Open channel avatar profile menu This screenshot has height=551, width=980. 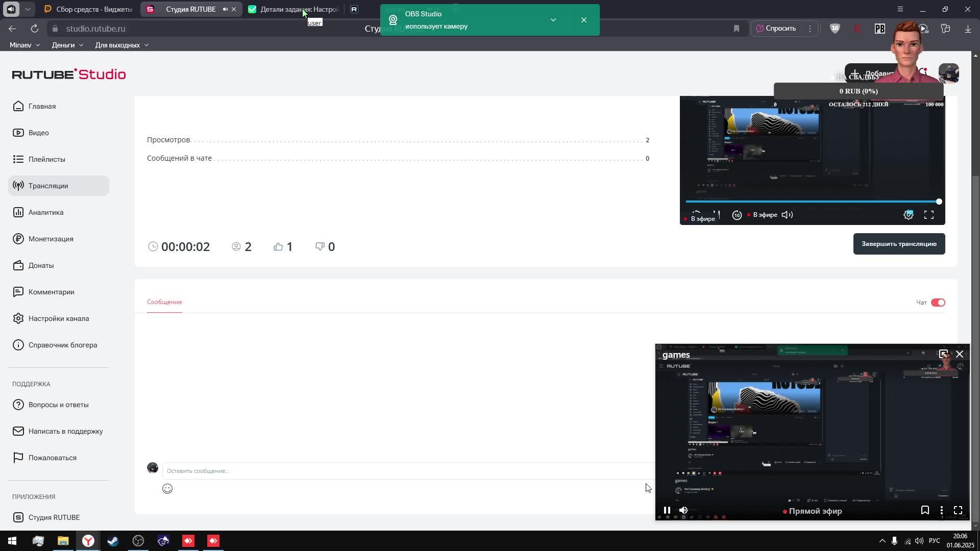pos(949,73)
